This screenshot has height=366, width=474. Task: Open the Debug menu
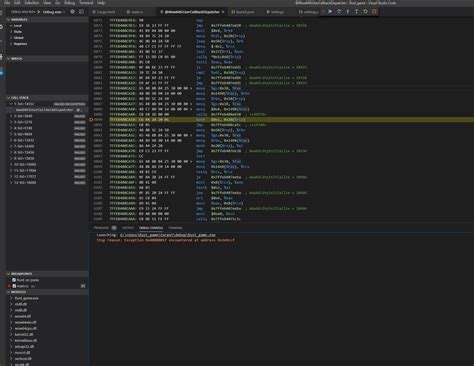[x=69, y=3]
